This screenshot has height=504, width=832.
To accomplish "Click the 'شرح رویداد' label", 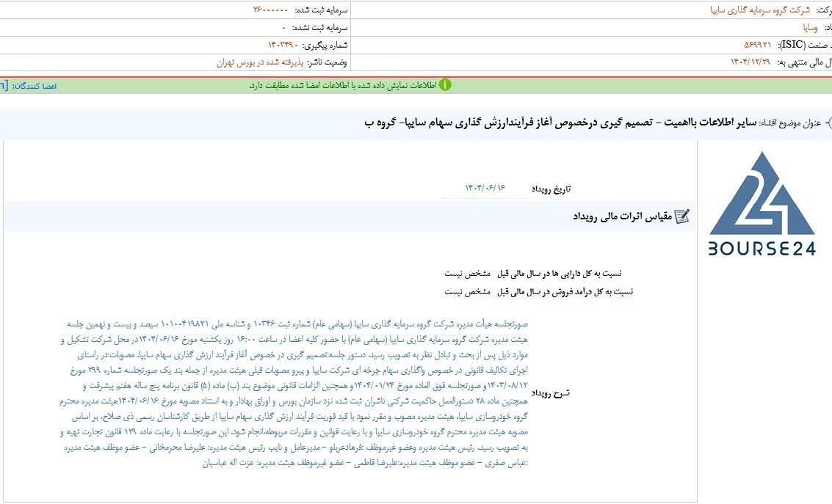I will [x=551, y=393].
